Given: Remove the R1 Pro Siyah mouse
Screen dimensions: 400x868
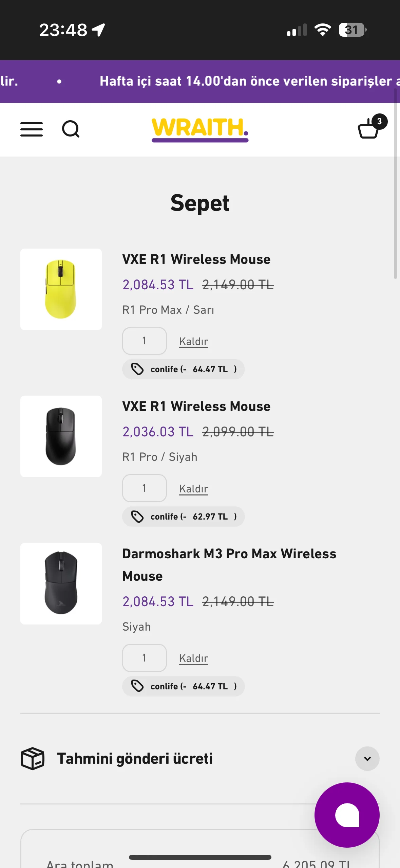Looking at the screenshot, I should [x=193, y=489].
